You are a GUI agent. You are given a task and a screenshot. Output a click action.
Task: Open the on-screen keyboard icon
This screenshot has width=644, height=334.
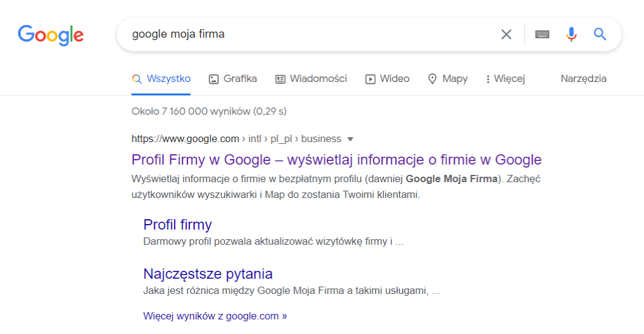542,34
